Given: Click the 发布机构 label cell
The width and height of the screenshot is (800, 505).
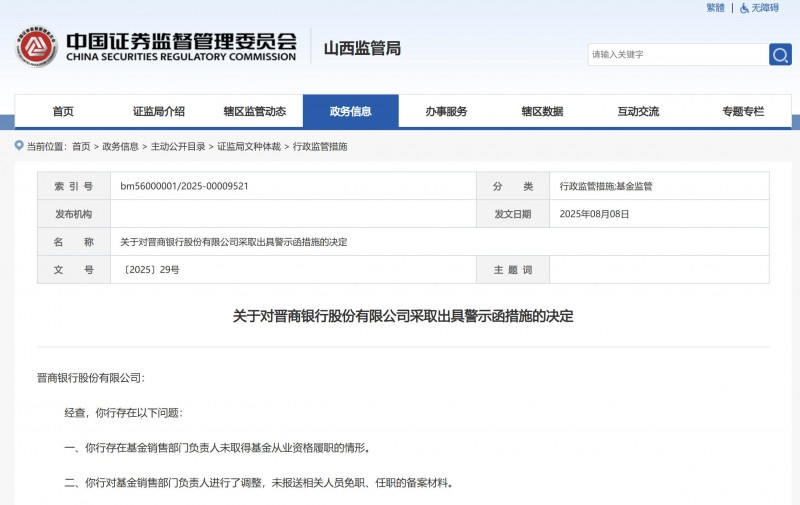Looking at the screenshot, I should pyautogui.click(x=74, y=214).
